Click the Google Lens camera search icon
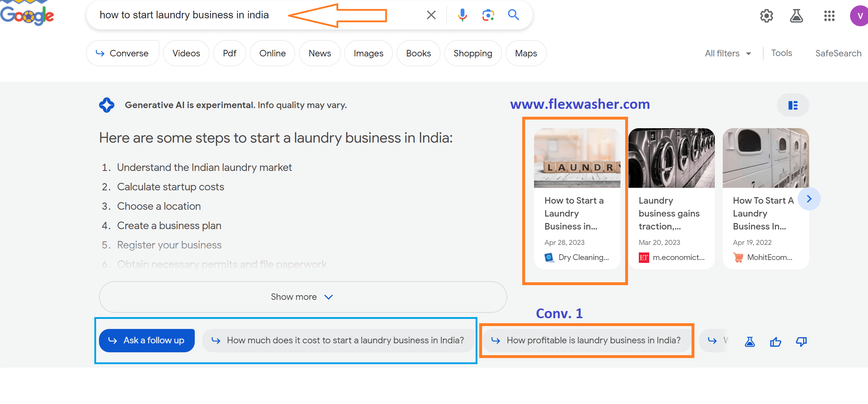 pos(487,15)
